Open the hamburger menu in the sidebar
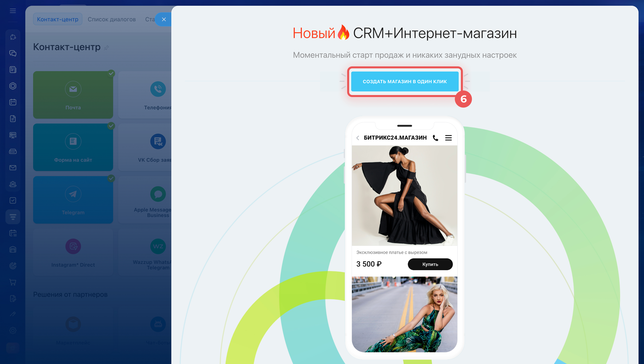Viewport: 644px width, 364px height. pos(13,11)
